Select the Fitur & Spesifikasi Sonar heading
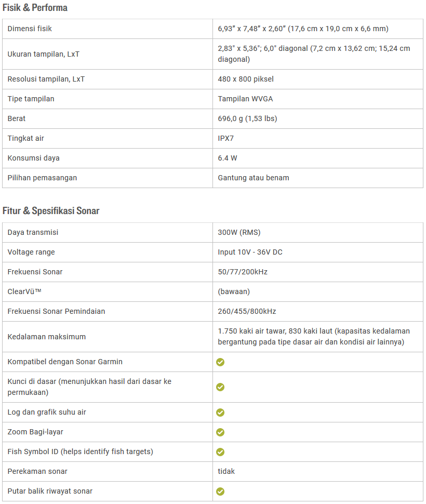 (x=51, y=211)
